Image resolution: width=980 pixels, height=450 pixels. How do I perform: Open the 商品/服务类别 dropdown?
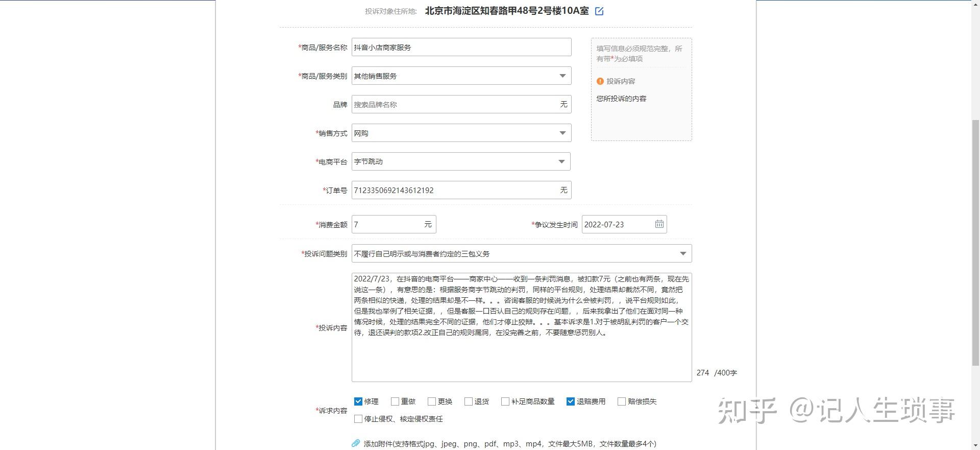pos(461,76)
